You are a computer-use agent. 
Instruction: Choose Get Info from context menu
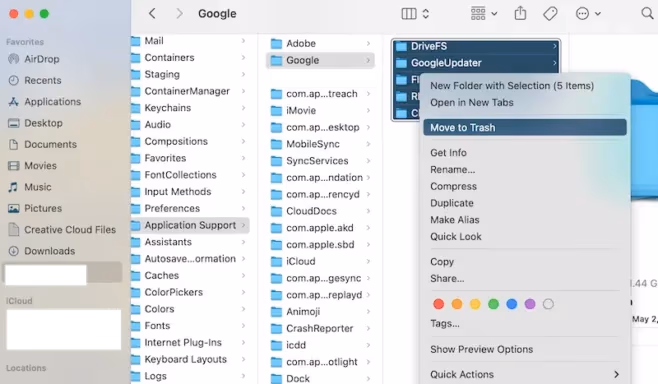pos(448,153)
